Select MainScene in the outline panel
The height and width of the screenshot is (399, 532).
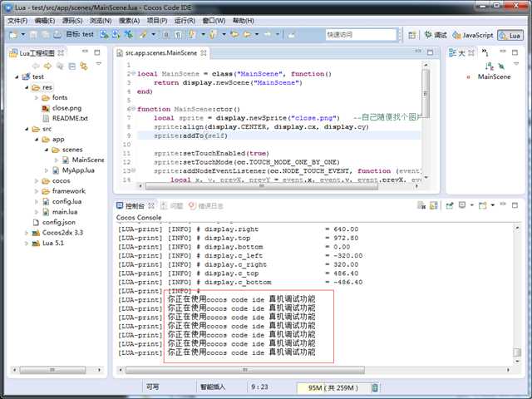(x=494, y=76)
